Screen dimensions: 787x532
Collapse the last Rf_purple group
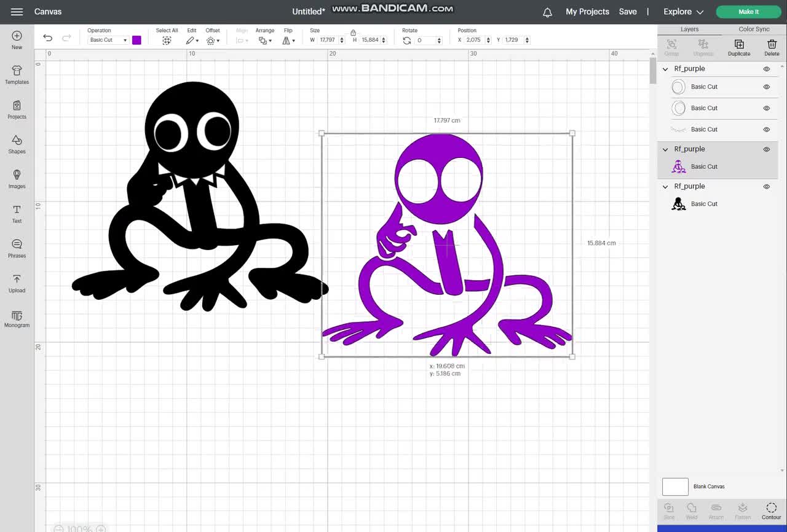pyautogui.click(x=665, y=187)
